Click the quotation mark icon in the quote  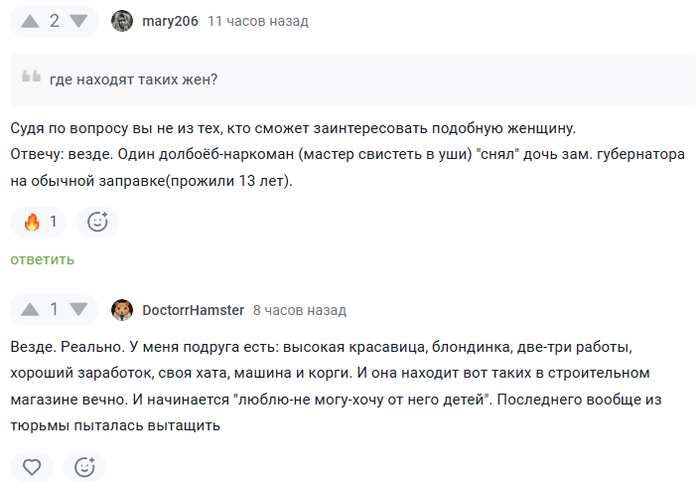(31, 78)
